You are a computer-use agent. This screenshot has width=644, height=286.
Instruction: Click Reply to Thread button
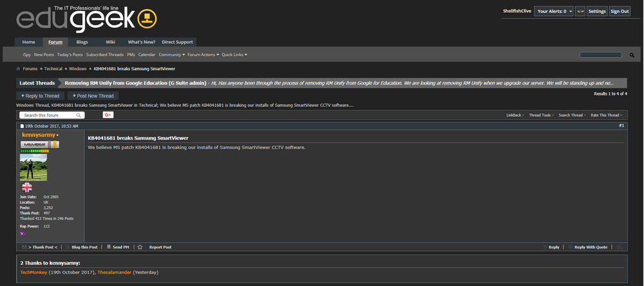coord(40,96)
